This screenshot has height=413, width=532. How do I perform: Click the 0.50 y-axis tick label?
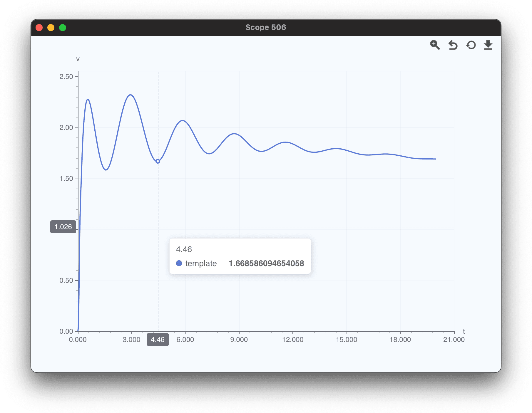click(66, 281)
